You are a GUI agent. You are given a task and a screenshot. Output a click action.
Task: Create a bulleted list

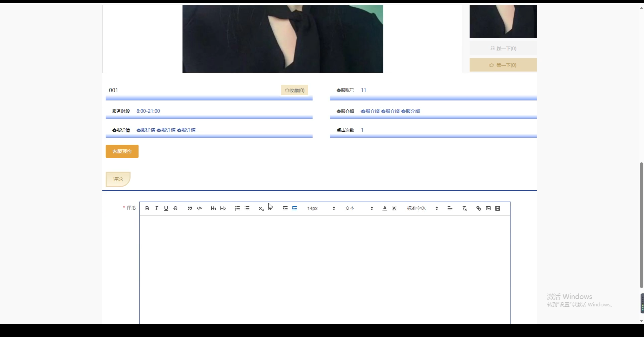coord(247,208)
